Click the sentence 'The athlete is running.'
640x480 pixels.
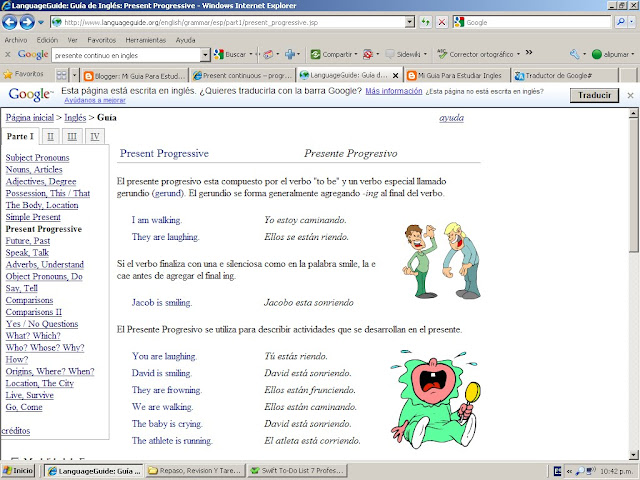point(172,440)
